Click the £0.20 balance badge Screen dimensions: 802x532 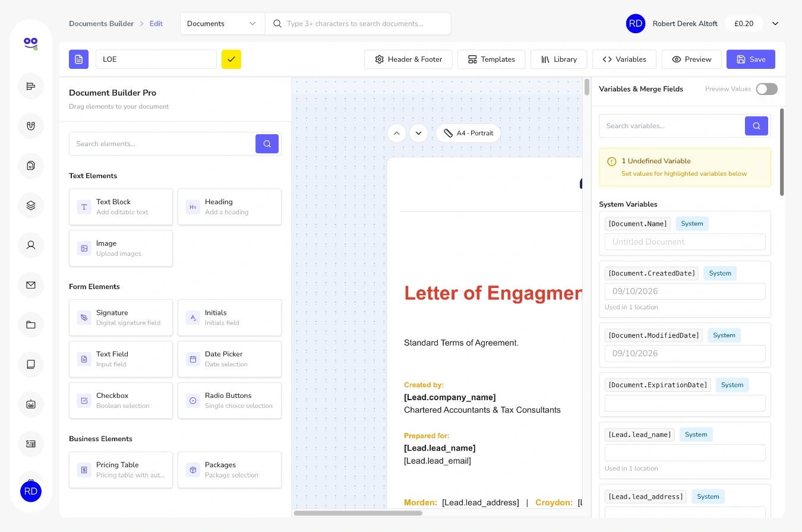click(744, 24)
